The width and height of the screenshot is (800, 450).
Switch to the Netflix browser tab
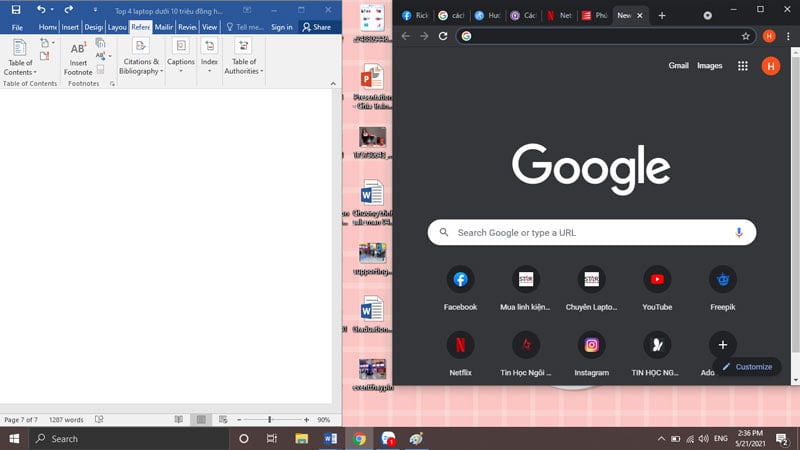[x=560, y=15]
